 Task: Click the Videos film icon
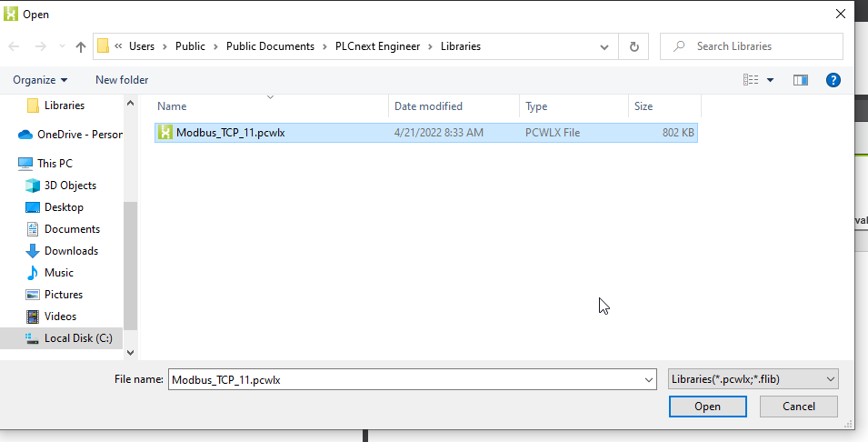(x=33, y=316)
